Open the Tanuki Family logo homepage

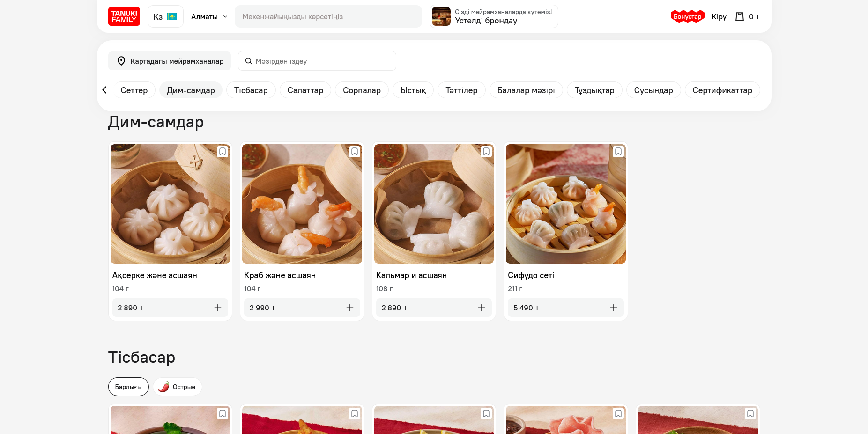click(124, 16)
